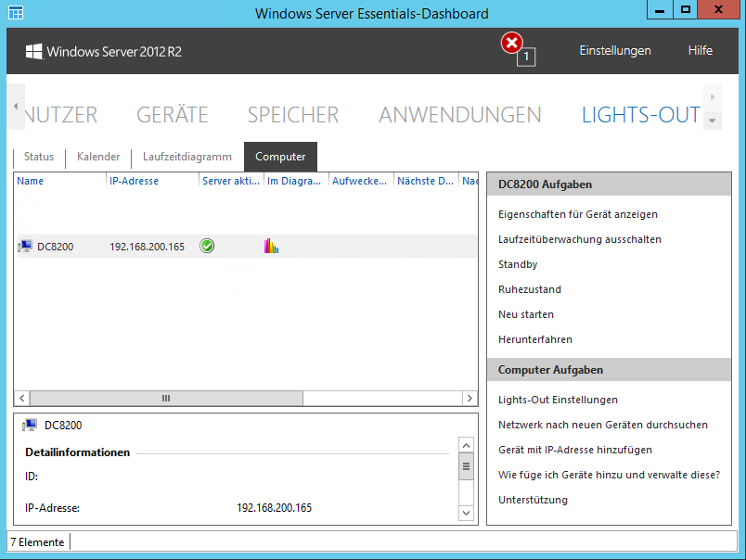This screenshot has height=560, width=746.
Task: Maximize the dashboard window
Action: tap(685, 9)
